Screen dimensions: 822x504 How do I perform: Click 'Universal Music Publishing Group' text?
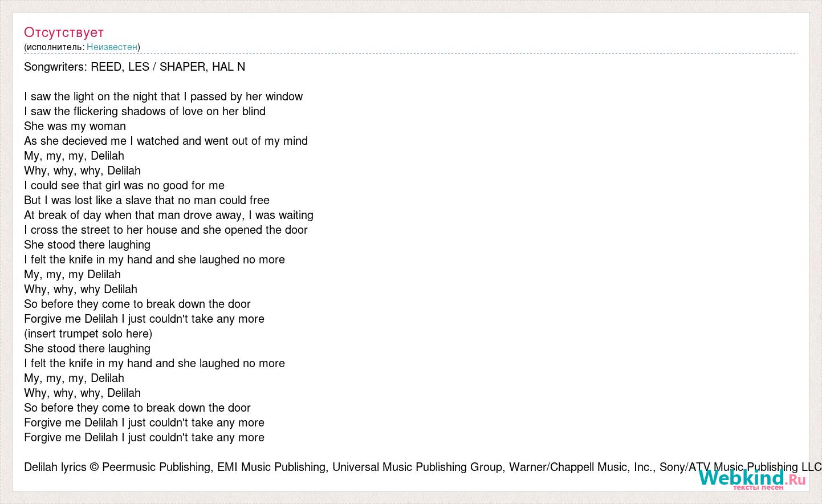(417, 467)
